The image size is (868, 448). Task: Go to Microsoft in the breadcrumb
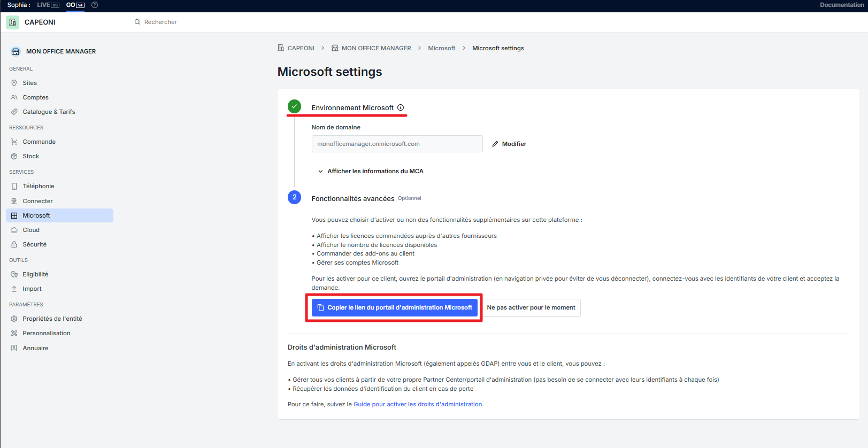click(x=442, y=48)
